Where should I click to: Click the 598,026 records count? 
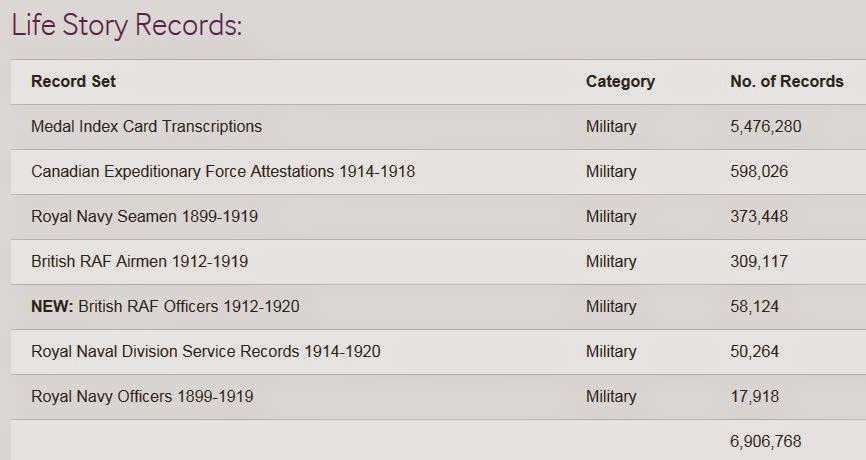(x=759, y=172)
